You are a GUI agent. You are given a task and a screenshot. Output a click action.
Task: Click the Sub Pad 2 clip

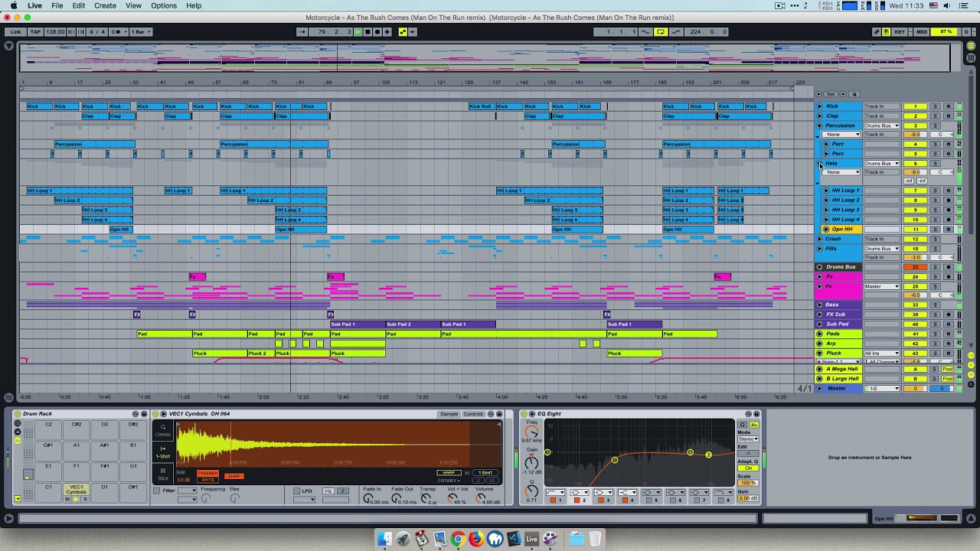tap(413, 324)
